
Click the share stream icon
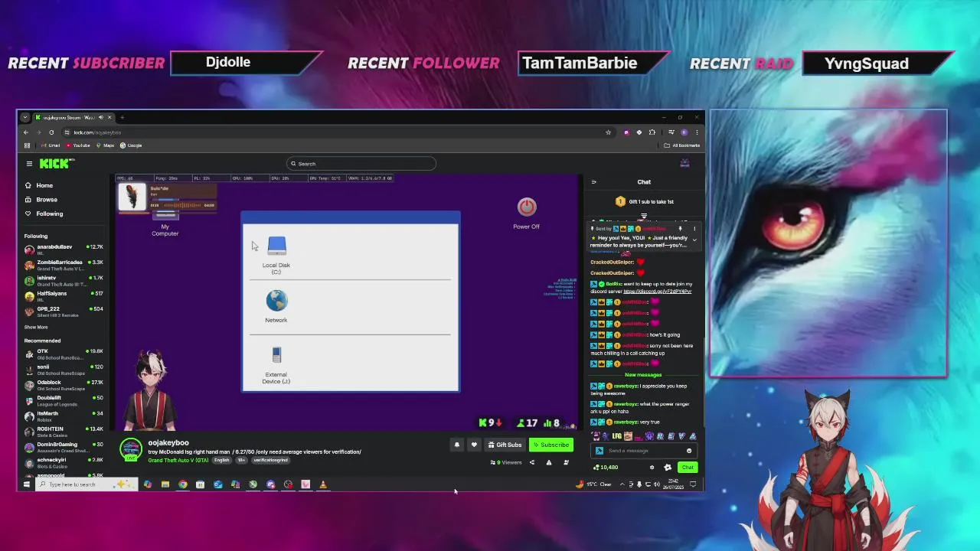point(532,462)
